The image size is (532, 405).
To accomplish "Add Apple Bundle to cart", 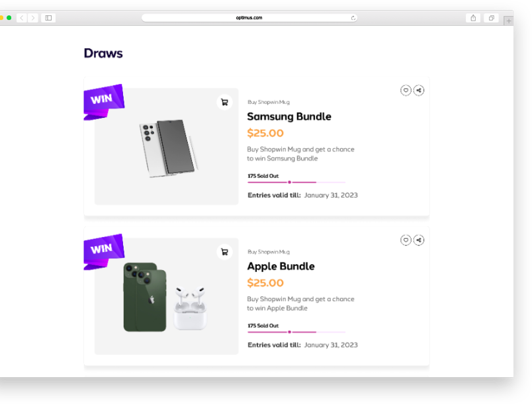I will pyautogui.click(x=224, y=252).
